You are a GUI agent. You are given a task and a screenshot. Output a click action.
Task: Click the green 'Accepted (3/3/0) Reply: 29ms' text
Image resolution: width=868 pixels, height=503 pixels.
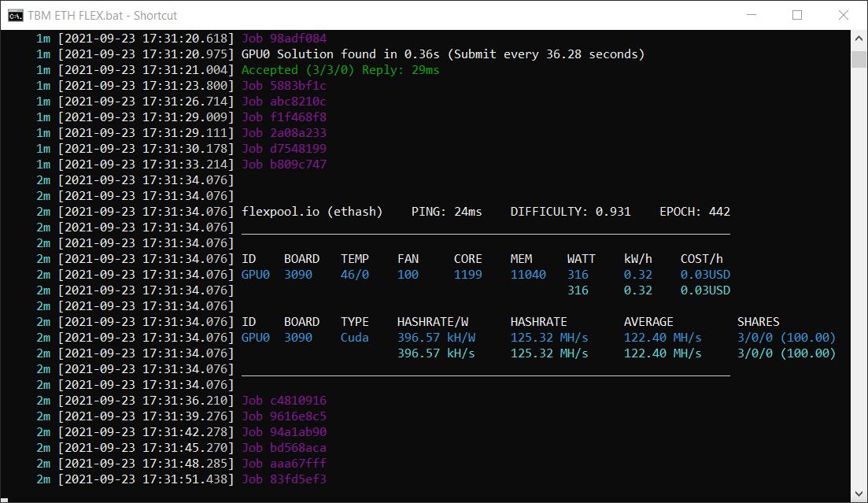(x=341, y=70)
